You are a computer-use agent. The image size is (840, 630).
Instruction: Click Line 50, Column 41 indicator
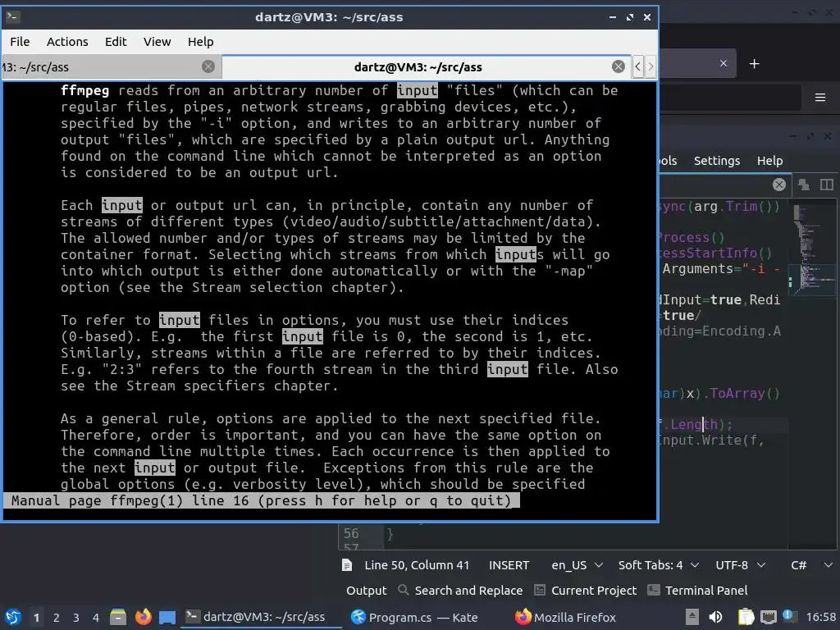coord(417,565)
